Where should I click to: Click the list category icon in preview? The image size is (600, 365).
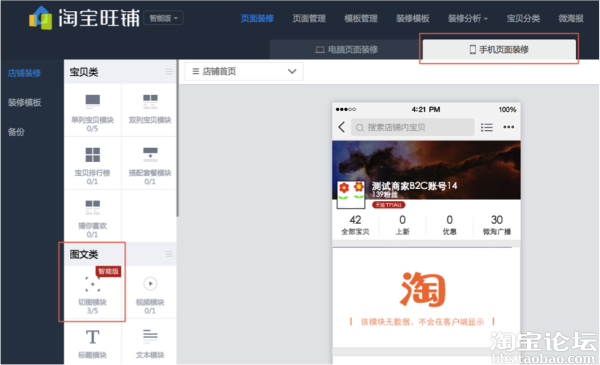(486, 127)
